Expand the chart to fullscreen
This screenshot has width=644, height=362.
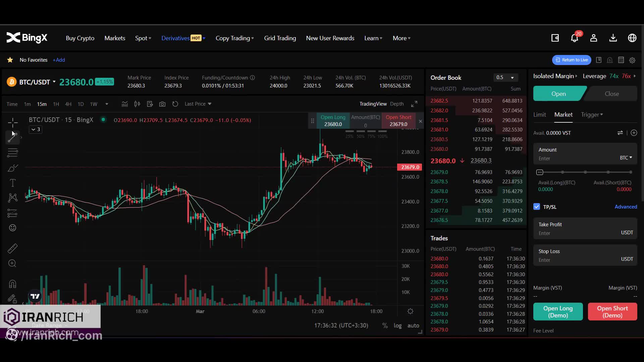(x=414, y=104)
